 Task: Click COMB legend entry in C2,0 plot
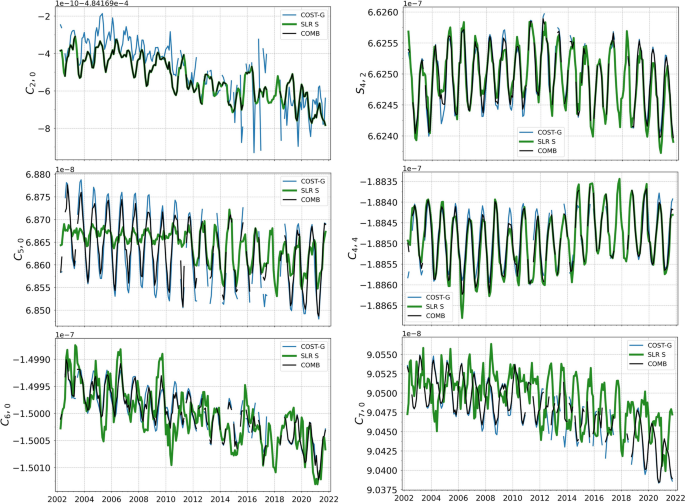[x=301, y=33]
